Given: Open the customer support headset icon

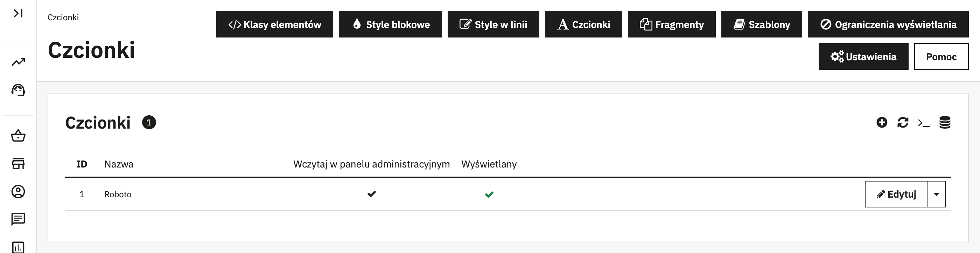Looking at the screenshot, I should [18, 90].
